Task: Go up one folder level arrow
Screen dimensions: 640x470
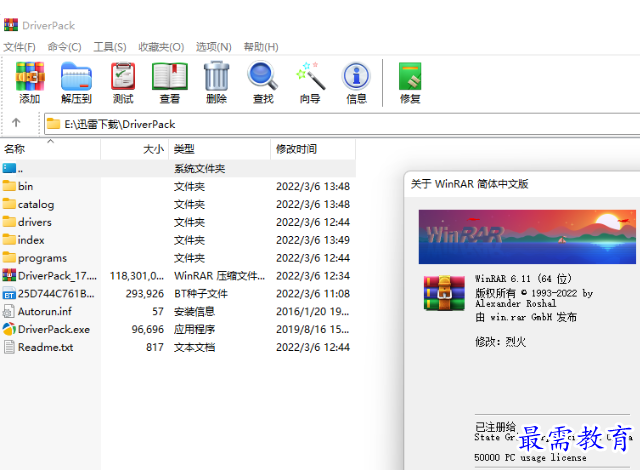Action: 16,123
